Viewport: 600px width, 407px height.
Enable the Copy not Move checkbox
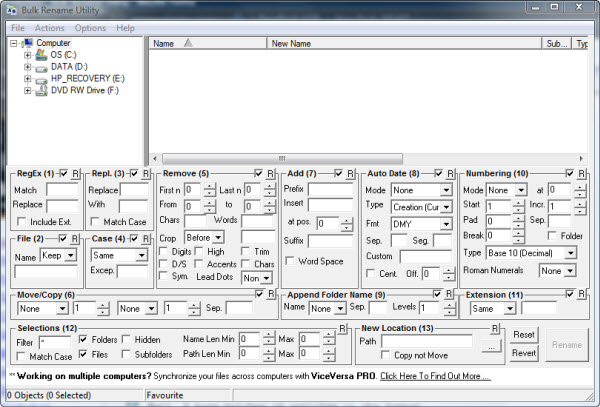(386, 355)
